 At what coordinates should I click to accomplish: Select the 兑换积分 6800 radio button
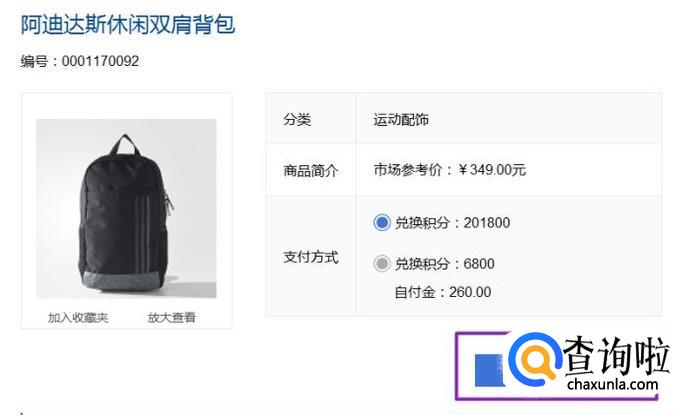(x=381, y=264)
